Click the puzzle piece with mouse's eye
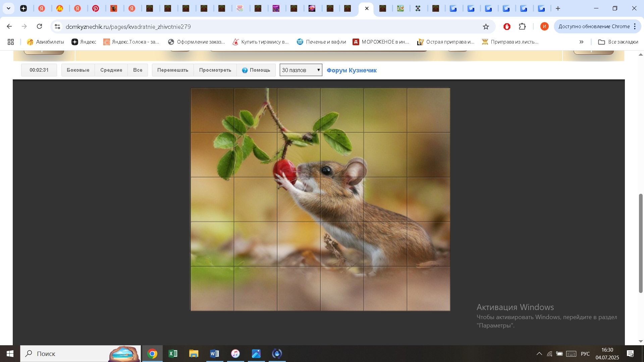This screenshot has width=644, height=362. tap(342, 155)
